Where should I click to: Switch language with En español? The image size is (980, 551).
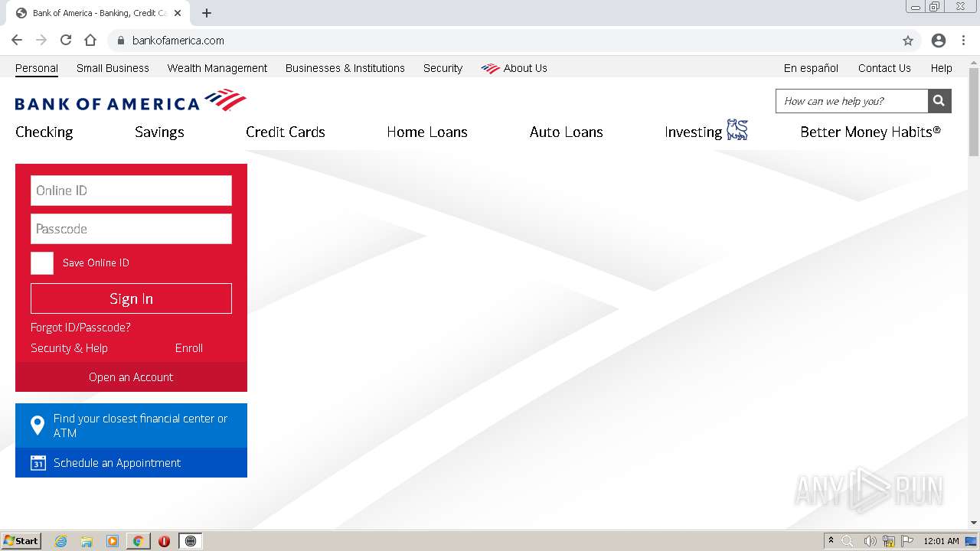(811, 68)
